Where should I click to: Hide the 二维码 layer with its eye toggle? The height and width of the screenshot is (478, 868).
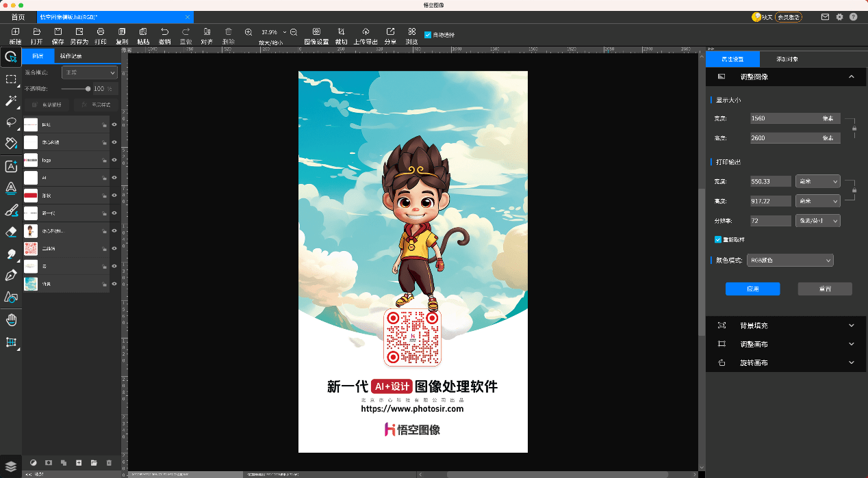pos(114,248)
